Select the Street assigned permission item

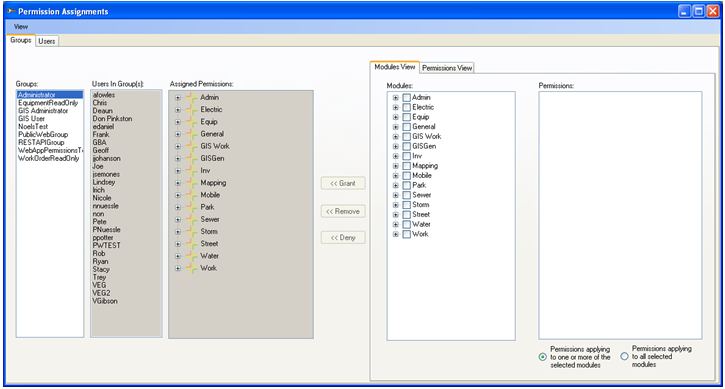209,244
